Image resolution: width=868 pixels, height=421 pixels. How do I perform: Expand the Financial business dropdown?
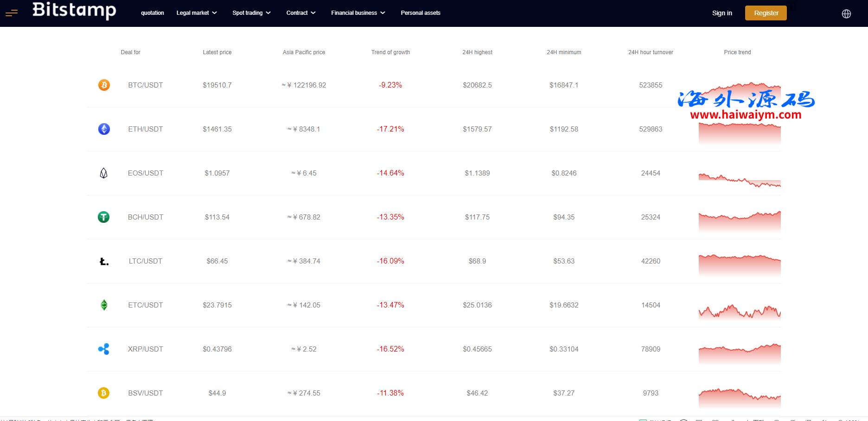(x=358, y=13)
